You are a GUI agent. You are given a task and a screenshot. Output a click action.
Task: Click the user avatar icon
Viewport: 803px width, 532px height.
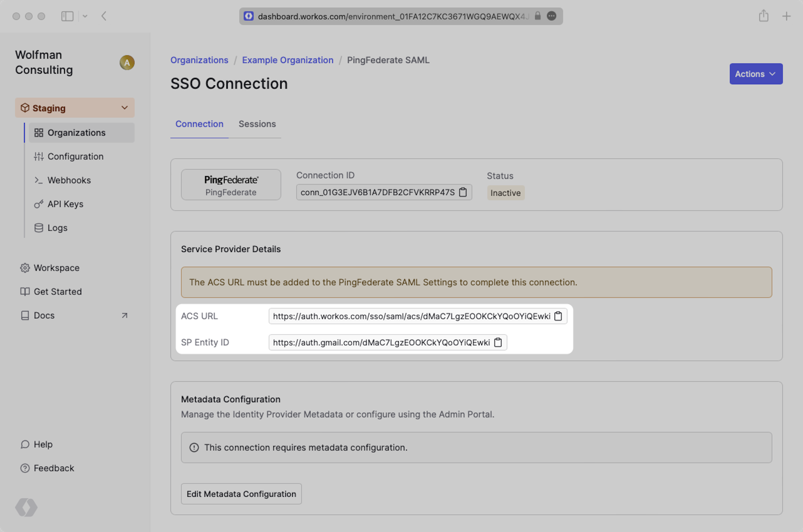pyautogui.click(x=127, y=62)
